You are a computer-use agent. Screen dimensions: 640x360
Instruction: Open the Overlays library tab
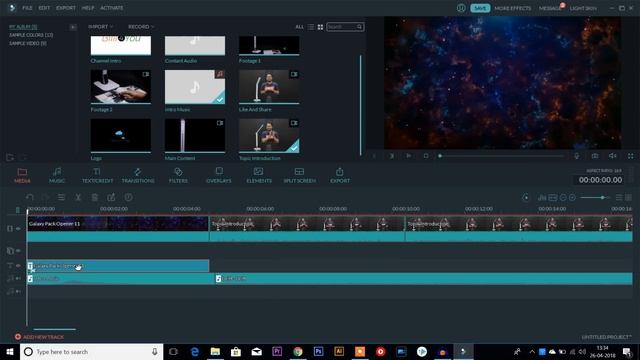click(219, 175)
